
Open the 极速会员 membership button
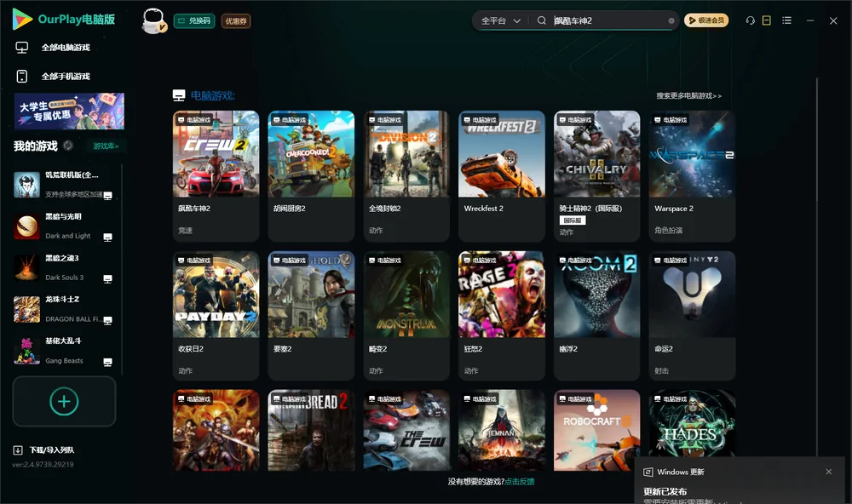[x=705, y=20]
